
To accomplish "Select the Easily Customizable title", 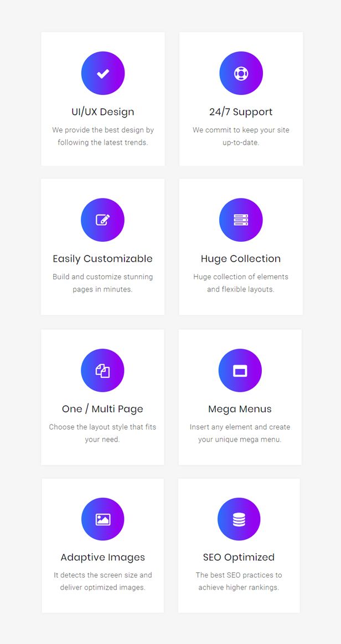I will click(102, 259).
